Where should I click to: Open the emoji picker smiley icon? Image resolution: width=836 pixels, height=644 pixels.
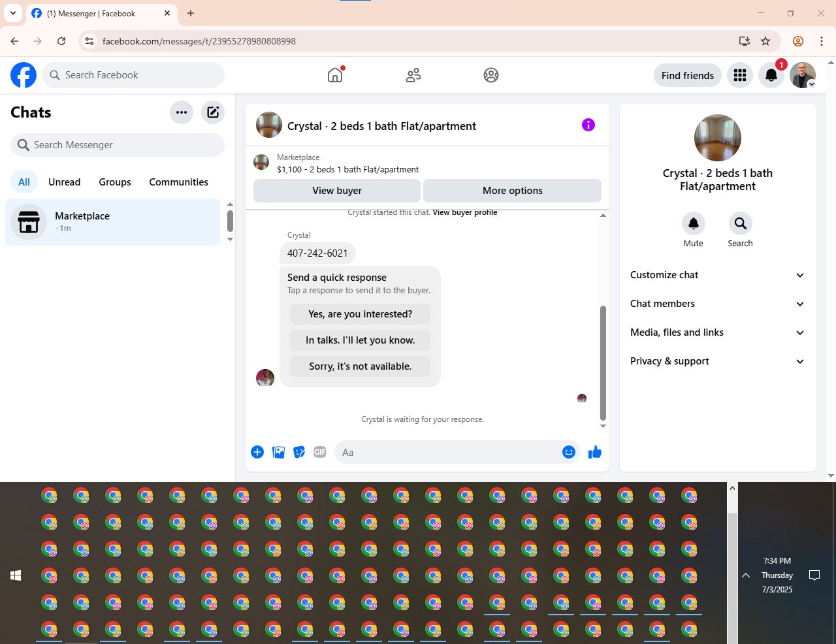[x=569, y=452]
